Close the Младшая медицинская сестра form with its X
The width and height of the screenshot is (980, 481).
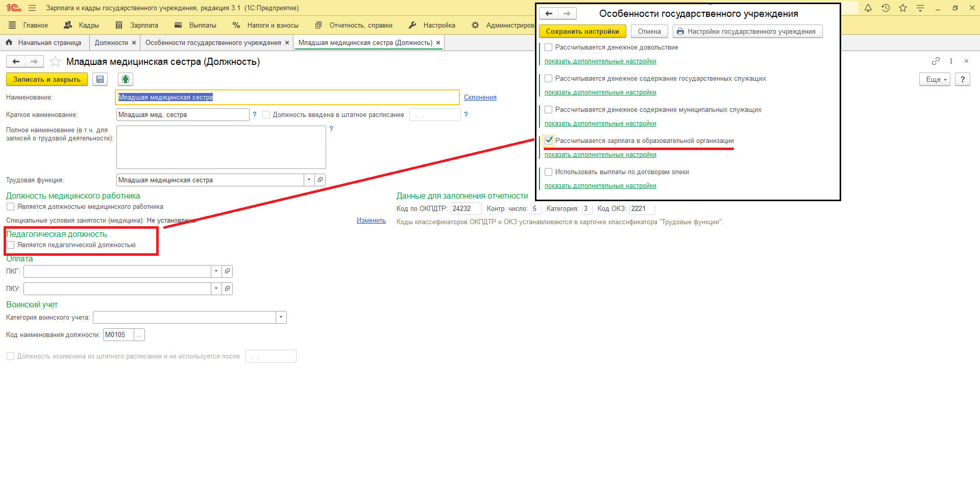pyautogui.click(x=966, y=61)
